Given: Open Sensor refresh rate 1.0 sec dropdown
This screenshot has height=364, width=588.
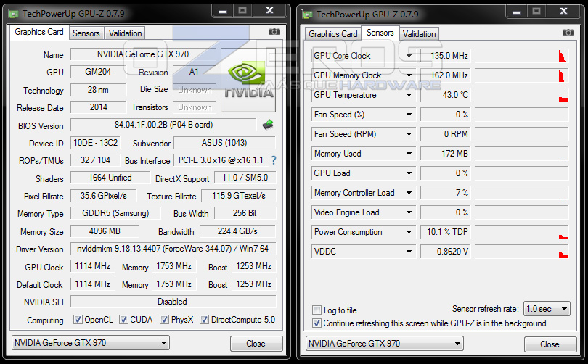Looking at the screenshot, I should click(x=547, y=309).
